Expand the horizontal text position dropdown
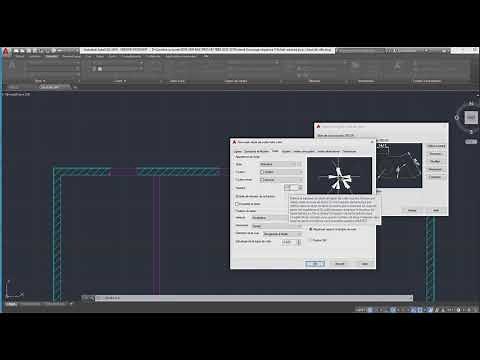The height and width of the screenshot is (360, 480). 276,226
